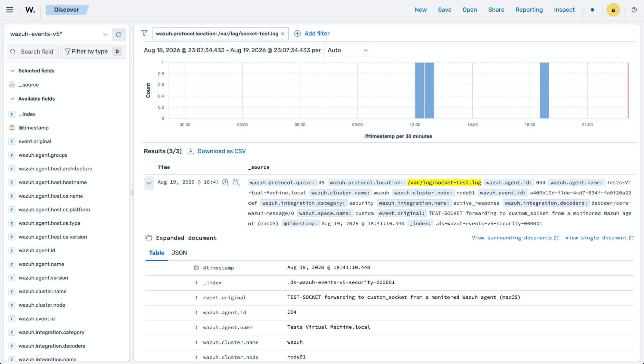Click Save in the top menu

pos(445,10)
